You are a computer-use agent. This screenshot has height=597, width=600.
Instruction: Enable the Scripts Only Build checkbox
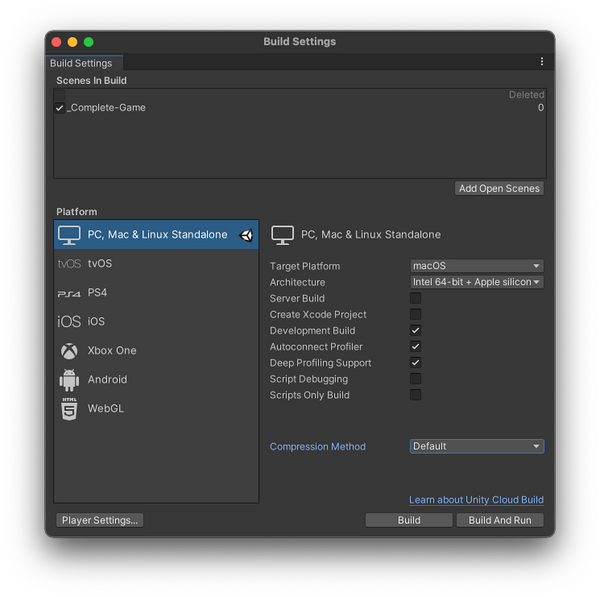click(415, 395)
